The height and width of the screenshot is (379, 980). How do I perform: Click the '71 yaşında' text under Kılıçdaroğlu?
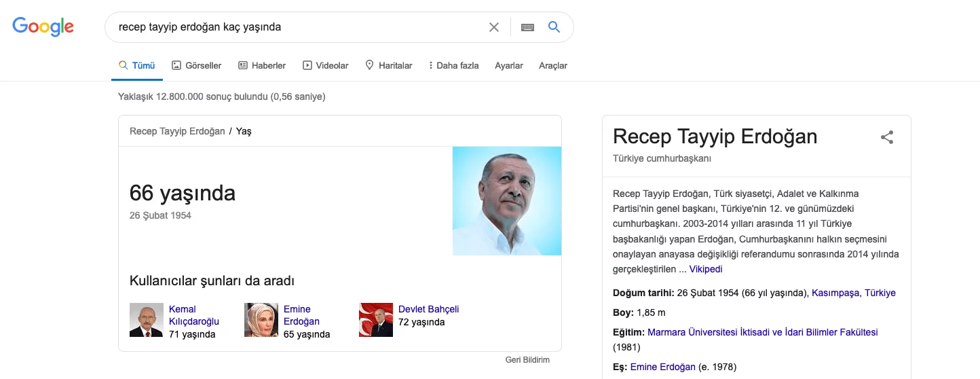tap(192, 334)
